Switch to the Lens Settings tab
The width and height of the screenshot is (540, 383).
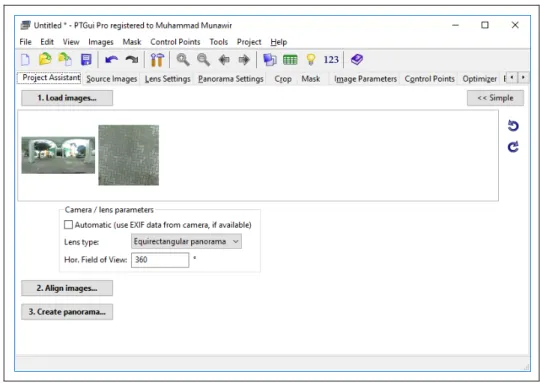pos(167,79)
